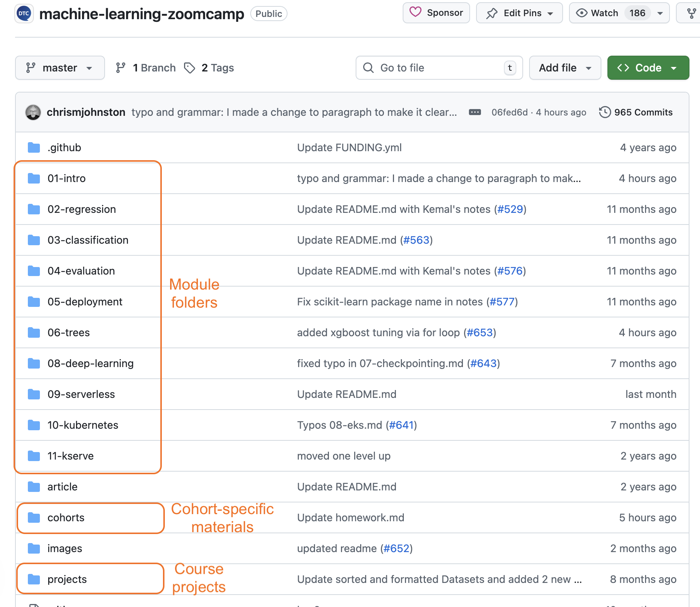700x607 pixels.
Task: Open the 01-intro folder
Action: (x=67, y=179)
